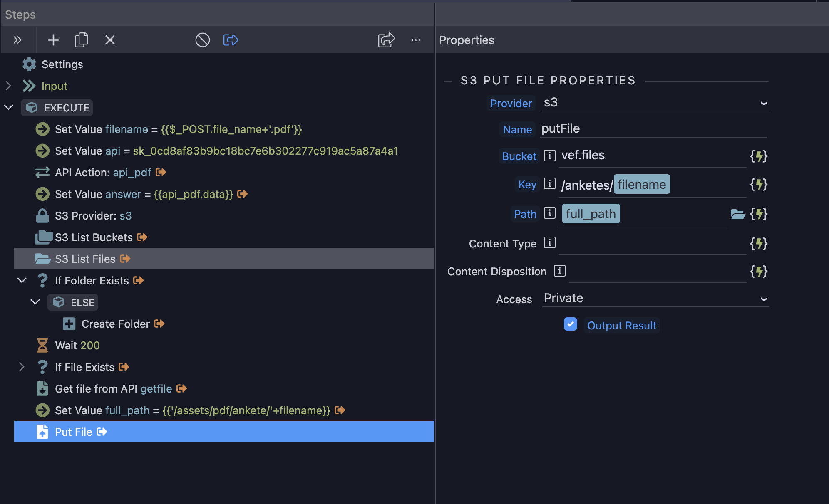Click the info icon next to Path
829x504 pixels.
[x=550, y=213]
